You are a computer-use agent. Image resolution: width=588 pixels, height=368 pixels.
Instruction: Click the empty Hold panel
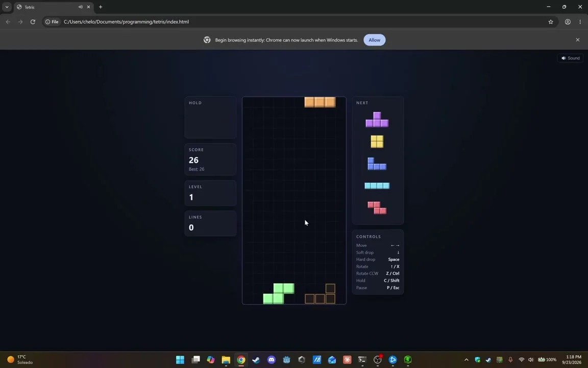coord(210,117)
